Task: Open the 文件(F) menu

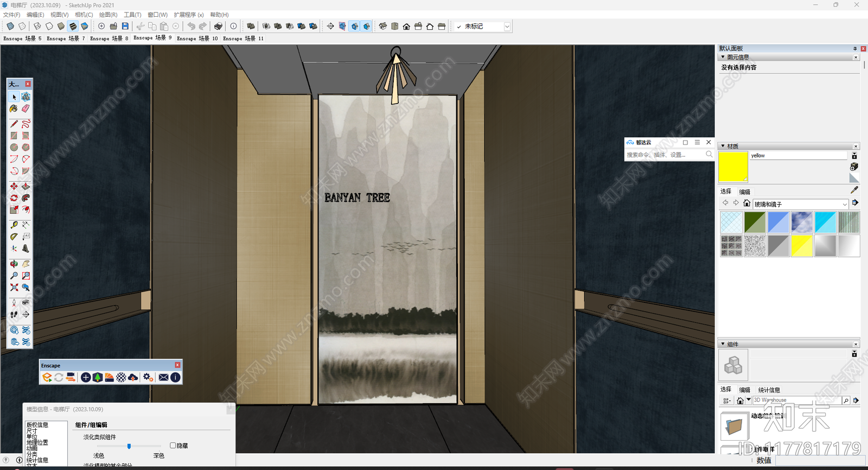Action: (x=11, y=15)
